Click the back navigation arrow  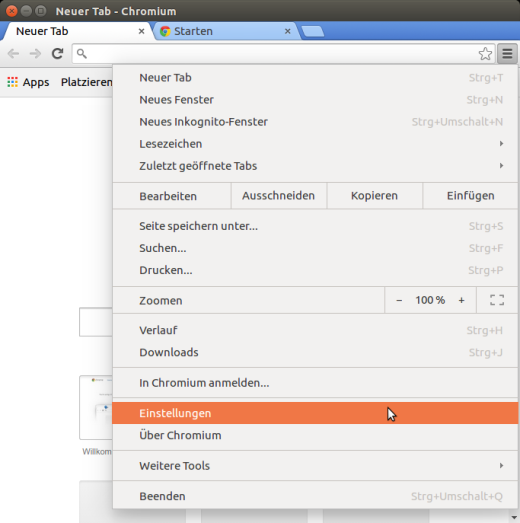click(x=13, y=53)
